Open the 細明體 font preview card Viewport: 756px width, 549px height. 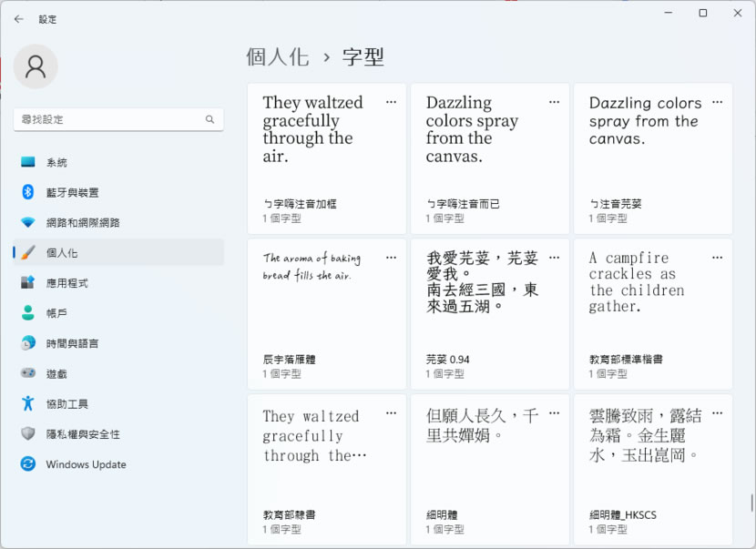click(x=489, y=469)
